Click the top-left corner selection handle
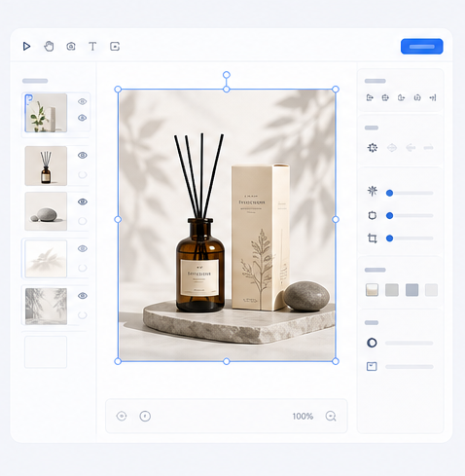Viewport: 465px width, 476px height. pos(118,90)
